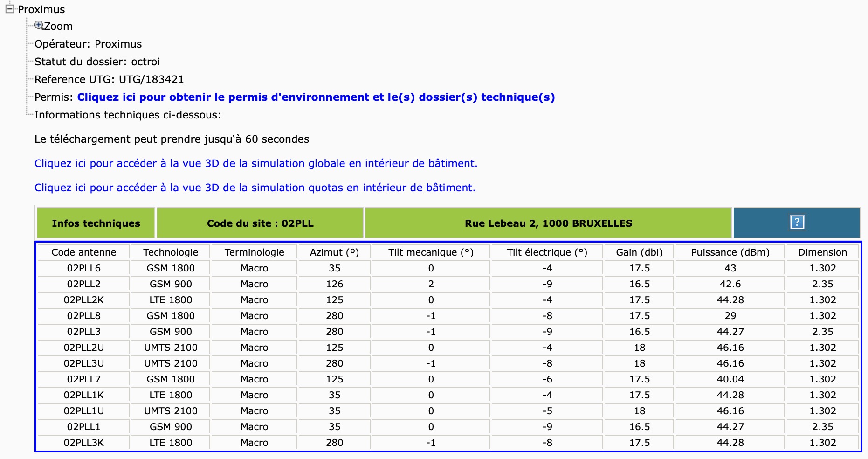Click UMTS 2100 technology in 02PLL2U row
The height and width of the screenshot is (459, 868).
click(171, 348)
